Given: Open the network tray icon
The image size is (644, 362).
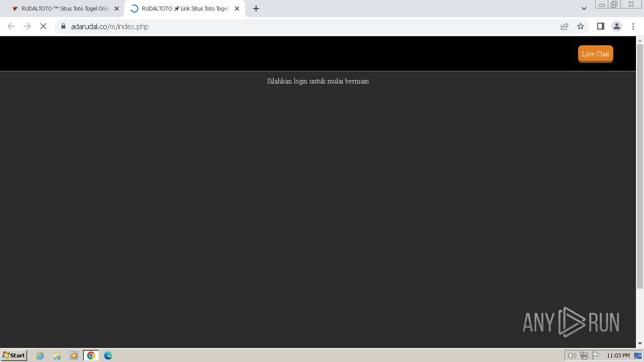Looking at the screenshot, I should tap(584, 355).
